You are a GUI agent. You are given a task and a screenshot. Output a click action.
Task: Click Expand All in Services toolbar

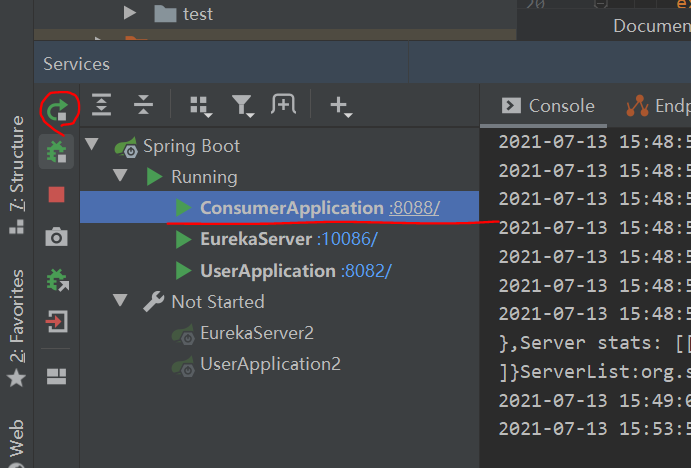[x=101, y=105]
